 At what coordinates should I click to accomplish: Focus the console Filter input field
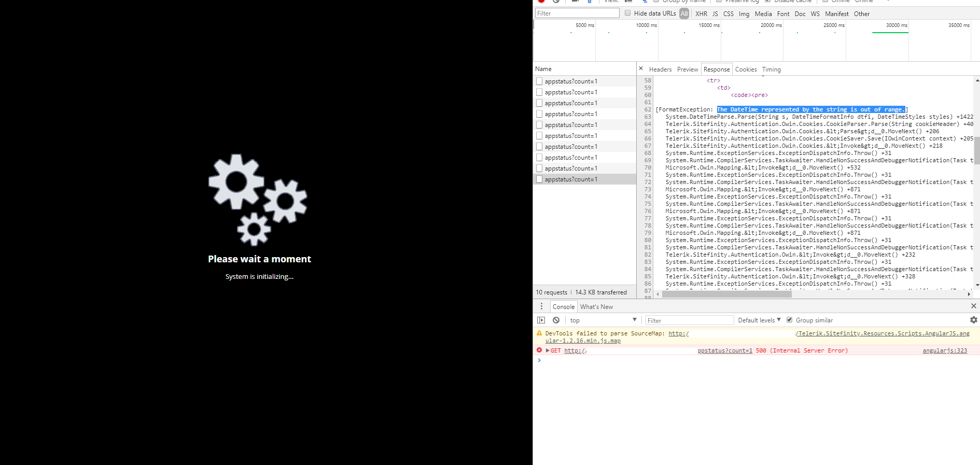click(690, 320)
